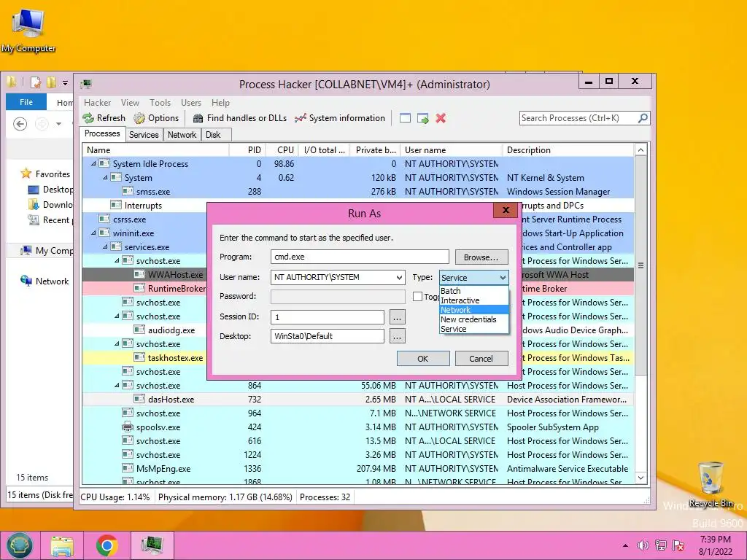Image resolution: width=747 pixels, height=560 pixels.
Task: Open the Hacker menu
Action: tap(97, 103)
